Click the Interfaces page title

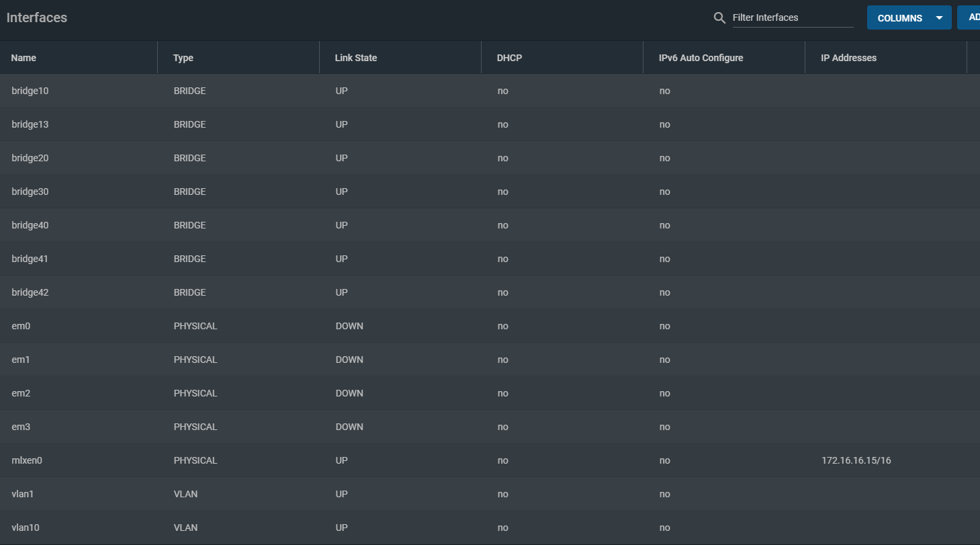(x=37, y=17)
